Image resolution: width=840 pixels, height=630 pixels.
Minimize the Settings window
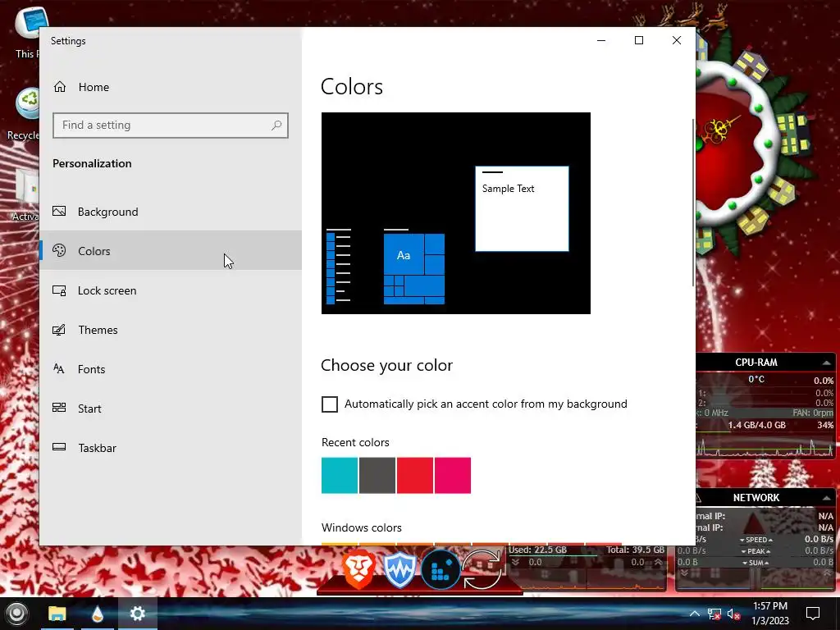pos(601,41)
